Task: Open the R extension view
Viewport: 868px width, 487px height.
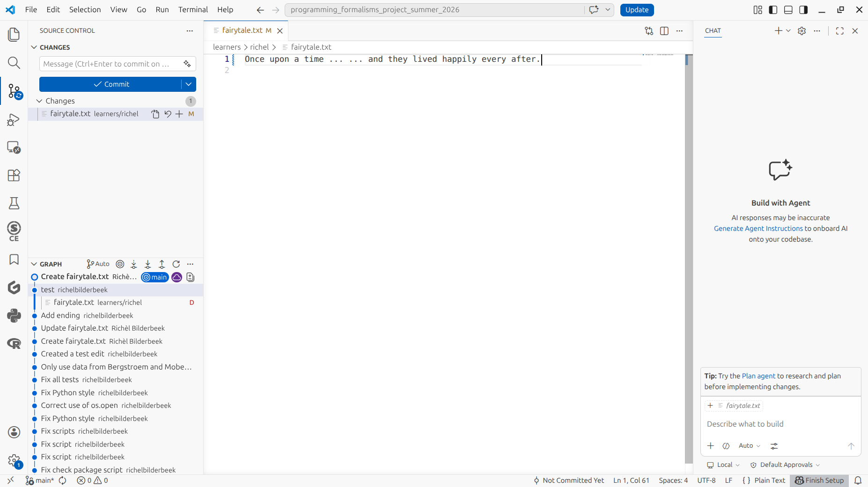Action: coord(14,344)
